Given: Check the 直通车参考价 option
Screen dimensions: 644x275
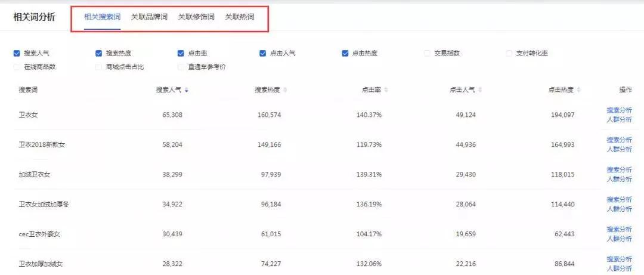Looking at the screenshot, I should [181, 67].
